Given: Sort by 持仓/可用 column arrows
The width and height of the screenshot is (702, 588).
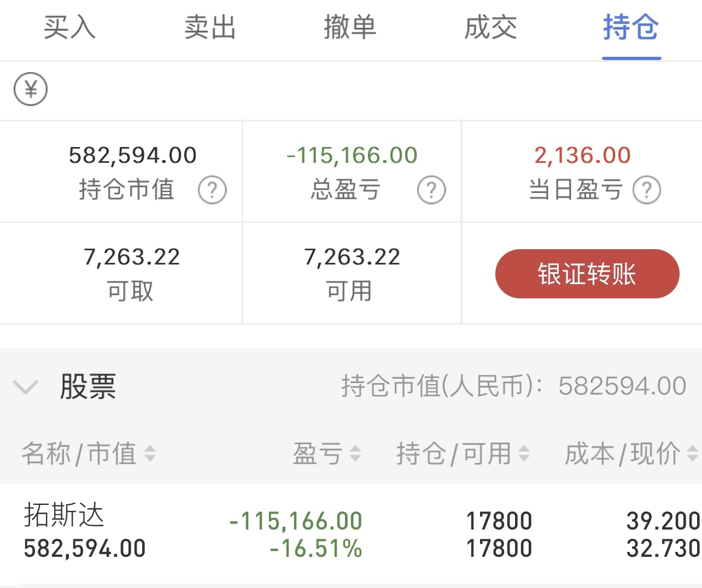Looking at the screenshot, I should coord(524,454).
